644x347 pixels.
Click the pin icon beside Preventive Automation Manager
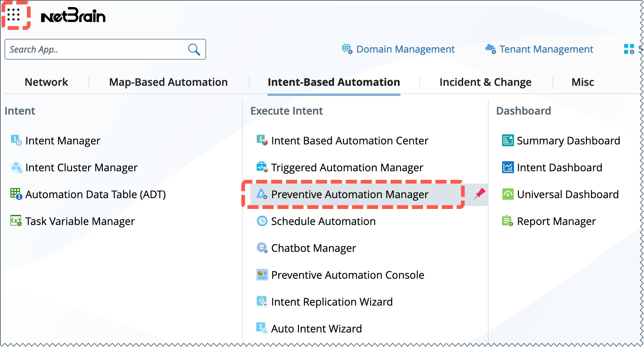479,194
